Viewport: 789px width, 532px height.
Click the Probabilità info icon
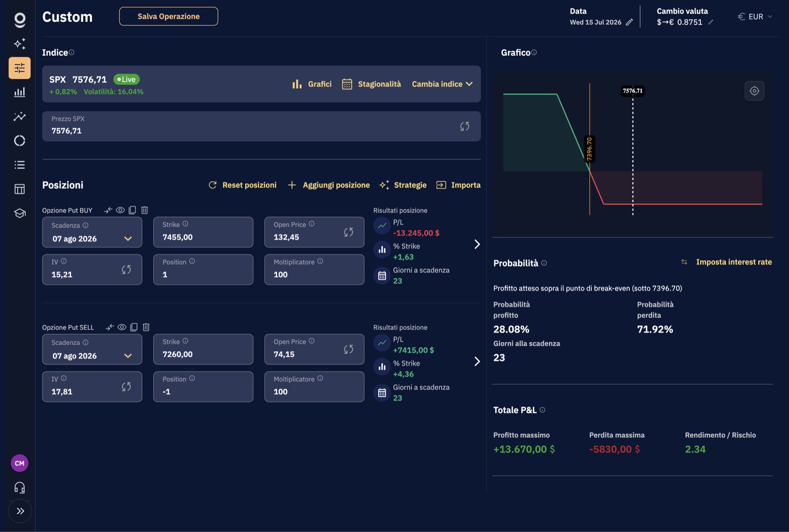tap(544, 263)
